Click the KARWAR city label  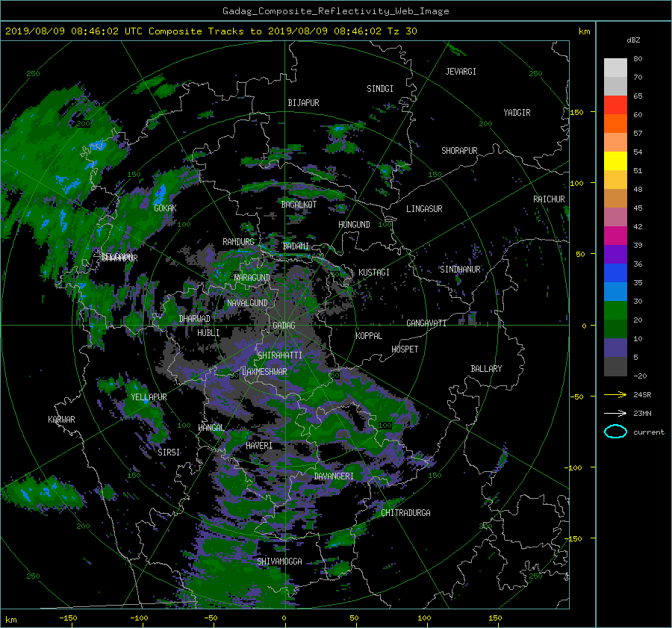[61, 420]
